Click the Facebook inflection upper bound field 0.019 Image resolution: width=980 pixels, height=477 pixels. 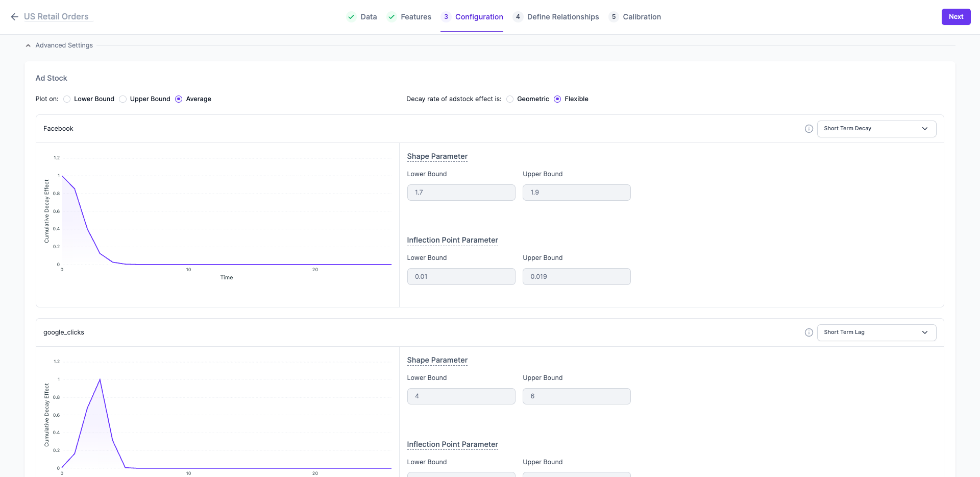point(577,277)
